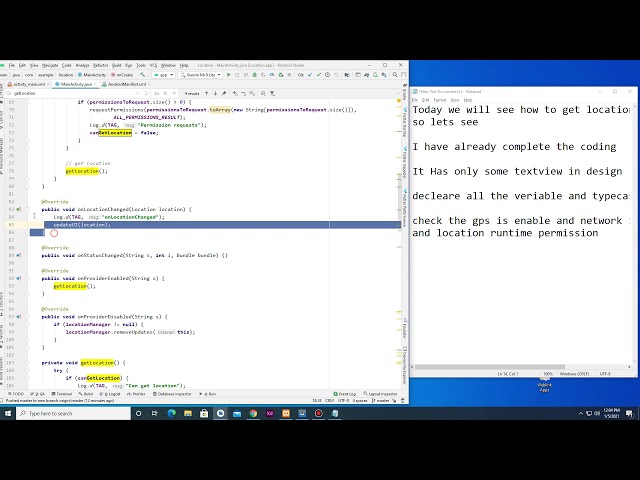This screenshot has width=640, height=480.
Task: Toggle Words option in the find bar
Action: (165, 93)
